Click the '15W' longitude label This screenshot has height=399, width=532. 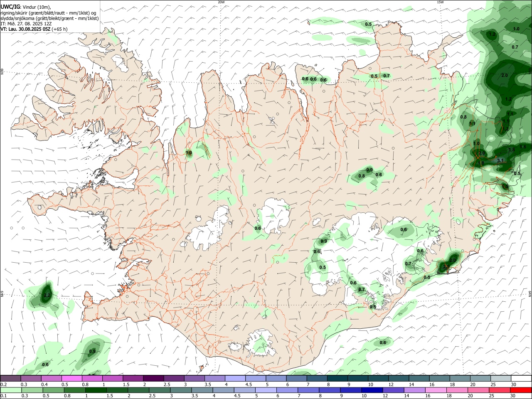point(440,2)
